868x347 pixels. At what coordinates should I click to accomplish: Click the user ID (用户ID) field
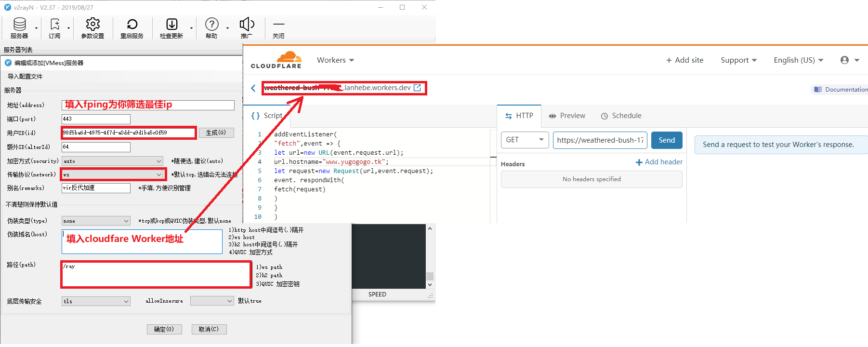(129, 133)
